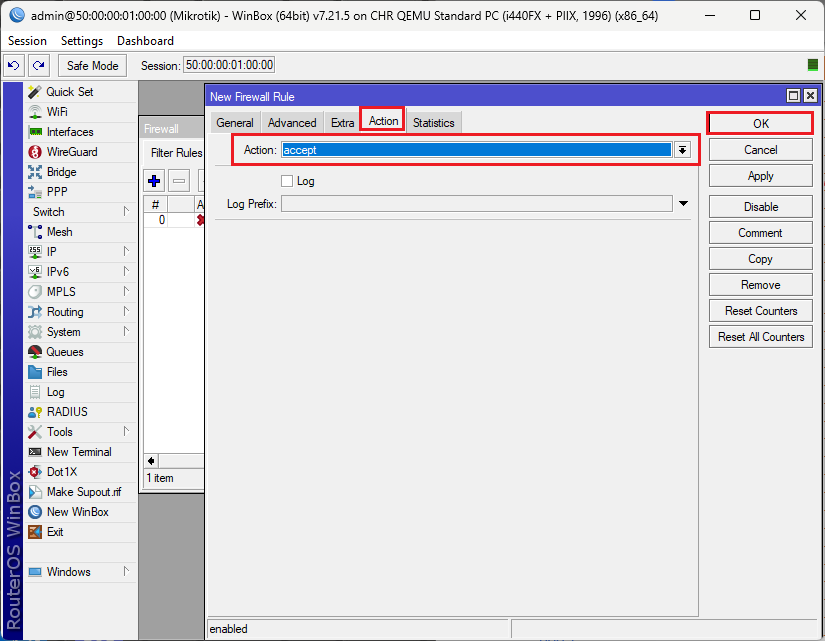Expand the MPLS submenu
The width and height of the screenshot is (825, 641).
pos(126,292)
